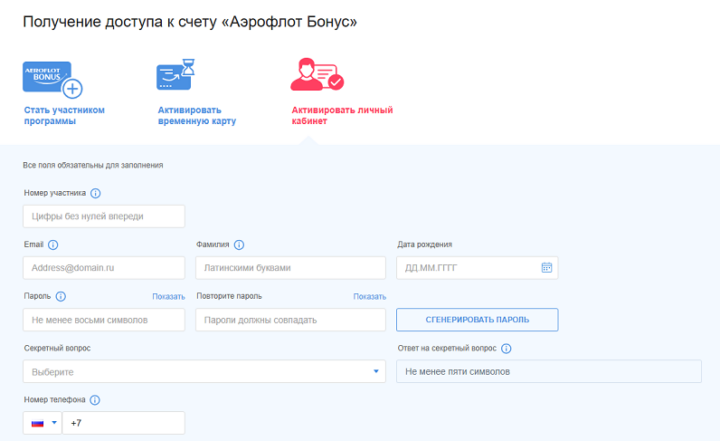
Task: Click the СГЕНЕРИРОВАТЬ ПАРОЛЬ button
Action: [x=477, y=320]
